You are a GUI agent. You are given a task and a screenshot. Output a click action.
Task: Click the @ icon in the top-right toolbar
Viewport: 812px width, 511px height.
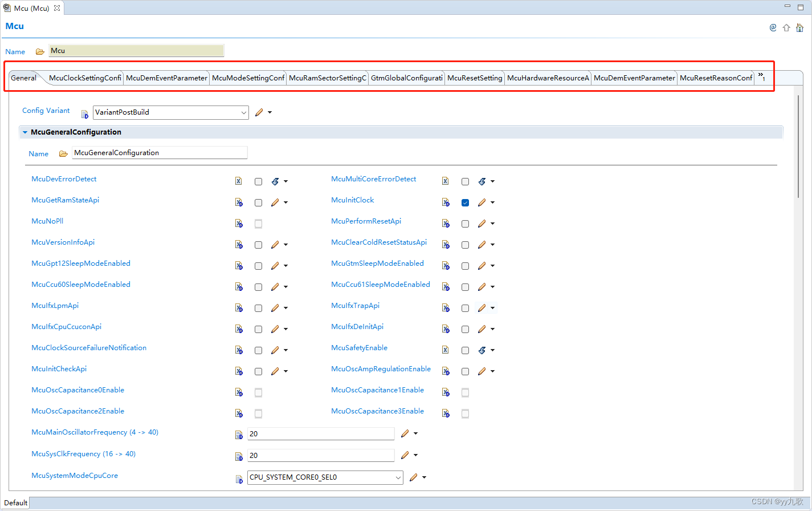point(773,27)
